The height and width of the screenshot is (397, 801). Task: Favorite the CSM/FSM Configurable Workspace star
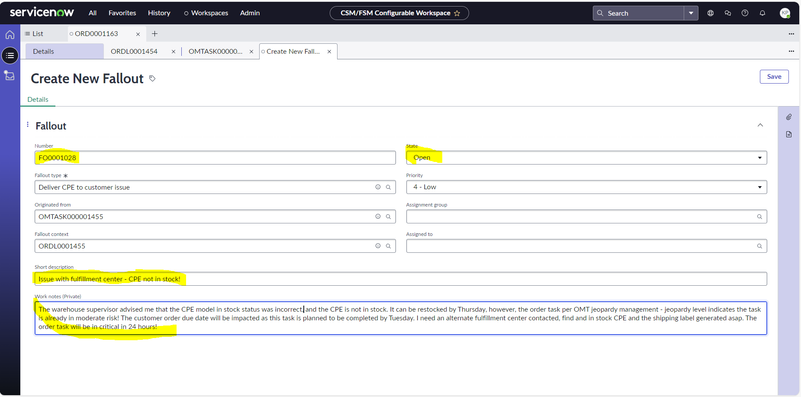(x=457, y=13)
